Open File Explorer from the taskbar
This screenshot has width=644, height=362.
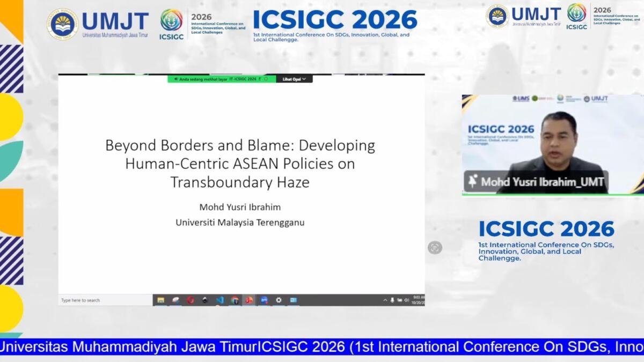pyautogui.click(x=160, y=300)
